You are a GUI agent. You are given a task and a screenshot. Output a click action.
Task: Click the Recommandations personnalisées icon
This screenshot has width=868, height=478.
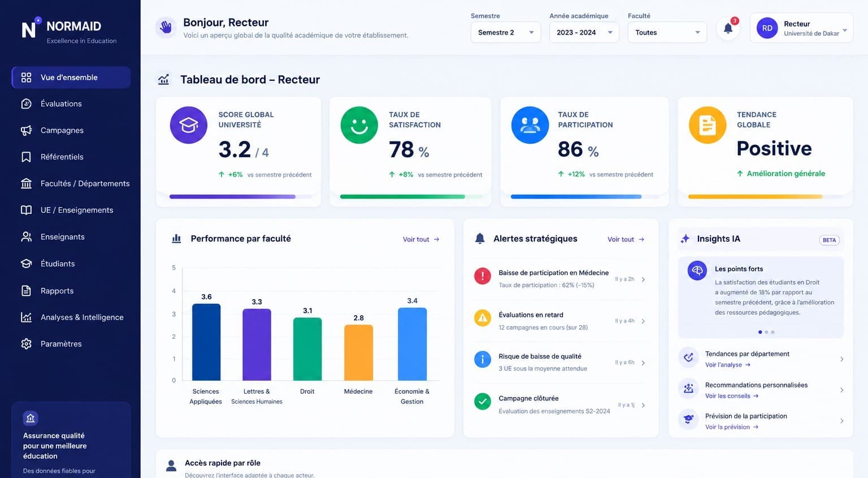point(688,389)
